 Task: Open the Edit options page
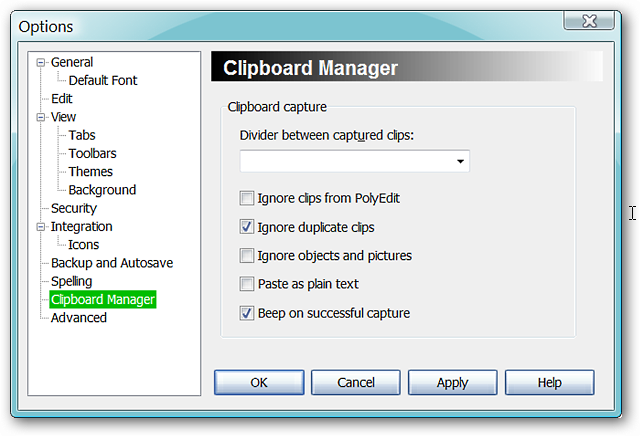click(62, 99)
